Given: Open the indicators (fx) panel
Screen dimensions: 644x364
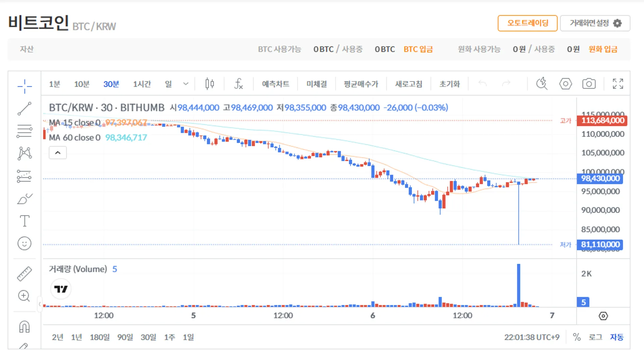Looking at the screenshot, I should pyautogui.click(x=238, y=84).
